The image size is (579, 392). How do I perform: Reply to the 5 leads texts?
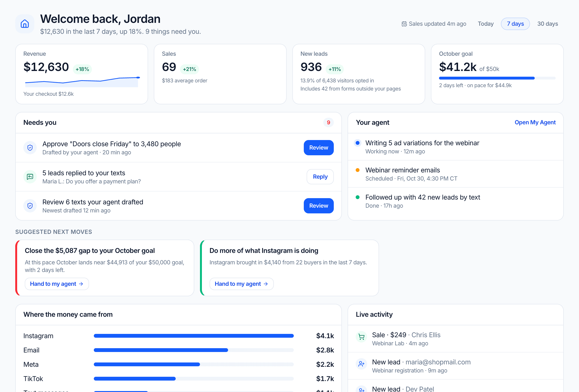320,177
